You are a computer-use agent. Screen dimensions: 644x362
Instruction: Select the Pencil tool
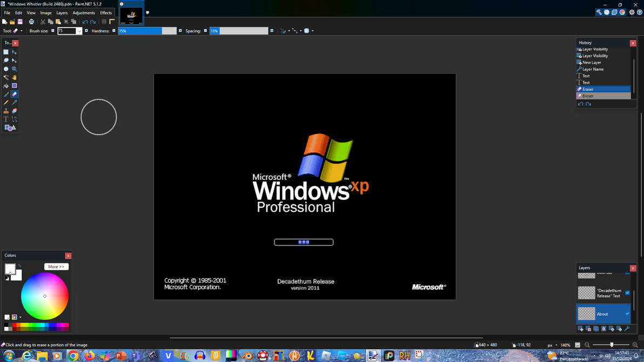coord(6,103)
